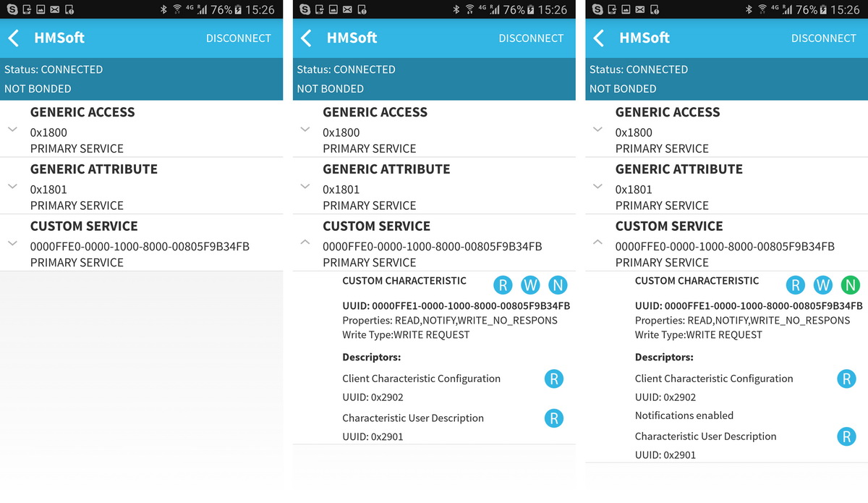
Task: Read Characteristic User Description in middle screen
Action: click(x=554, y=418)
